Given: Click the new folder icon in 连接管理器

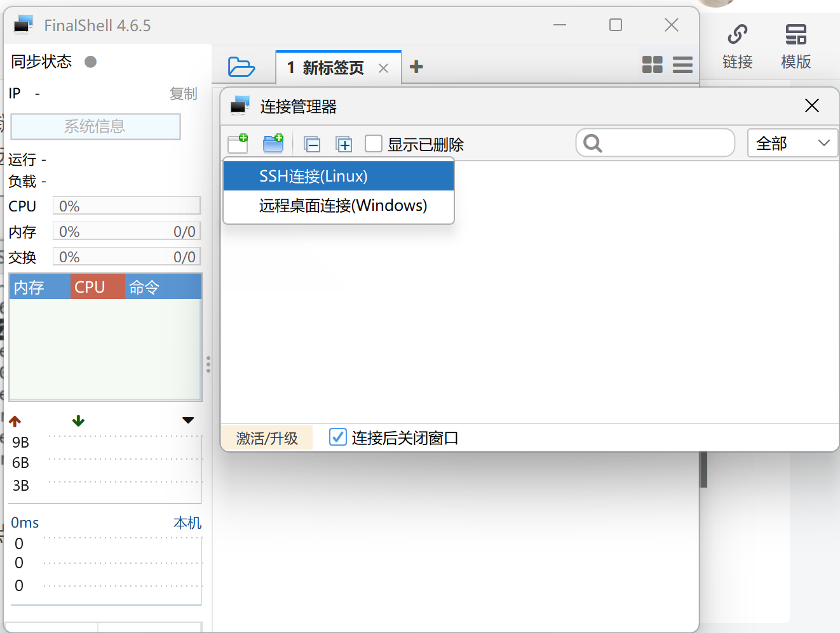Looking at the screenshot, I should [x=273, y=143].
